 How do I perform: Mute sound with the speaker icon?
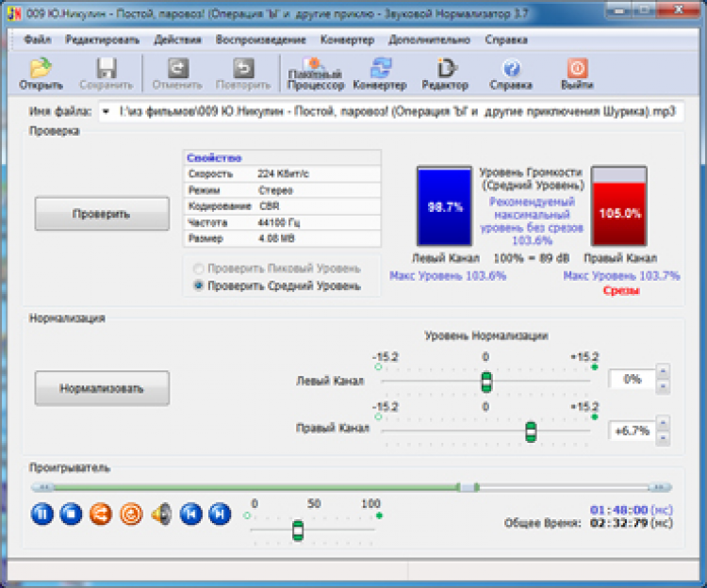click(x=161, y=514)
